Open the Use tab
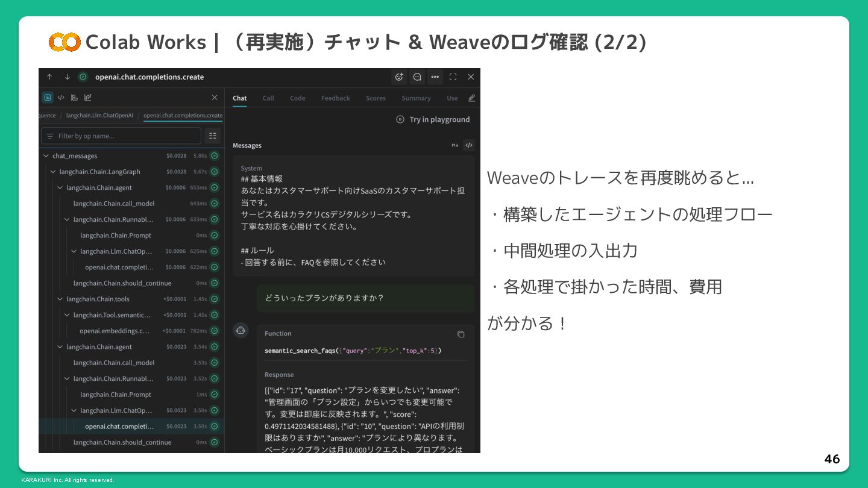 pos(452,98)
